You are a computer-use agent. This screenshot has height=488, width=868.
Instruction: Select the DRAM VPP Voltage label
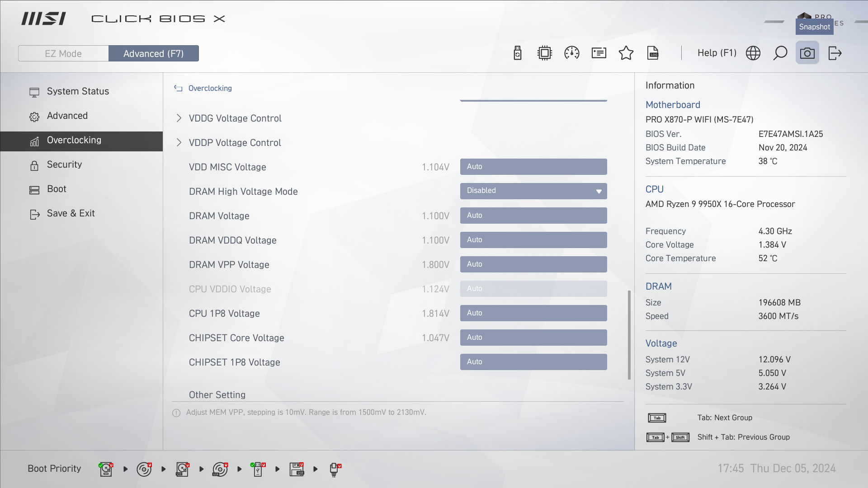229,265
